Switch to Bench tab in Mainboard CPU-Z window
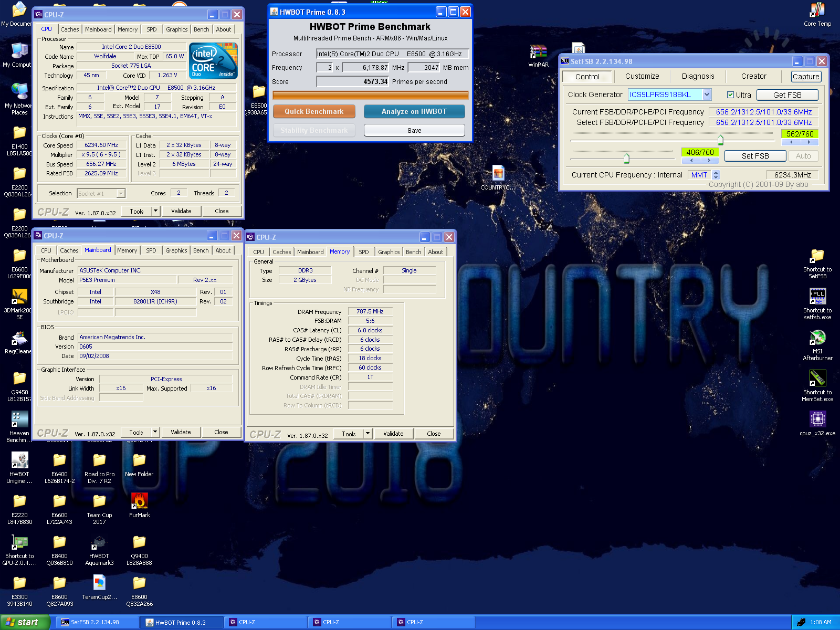This screenshot has width=840, height=630. 201,250
